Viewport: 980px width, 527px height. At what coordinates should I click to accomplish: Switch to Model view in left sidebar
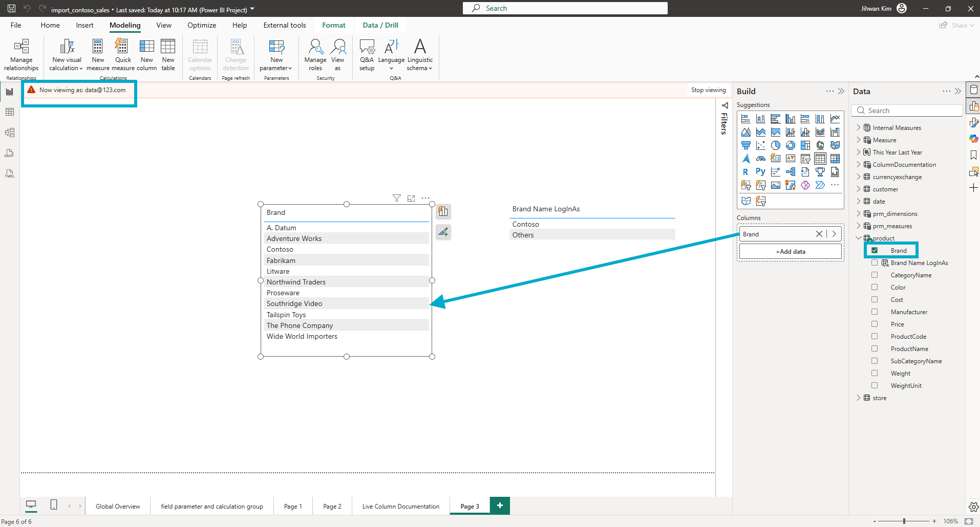click(x=10, y=133)
